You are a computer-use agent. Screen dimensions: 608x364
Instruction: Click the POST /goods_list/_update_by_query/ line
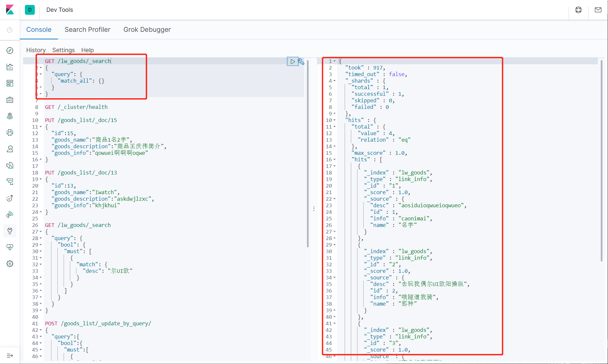pyautogui.click(x=98, y=323)
